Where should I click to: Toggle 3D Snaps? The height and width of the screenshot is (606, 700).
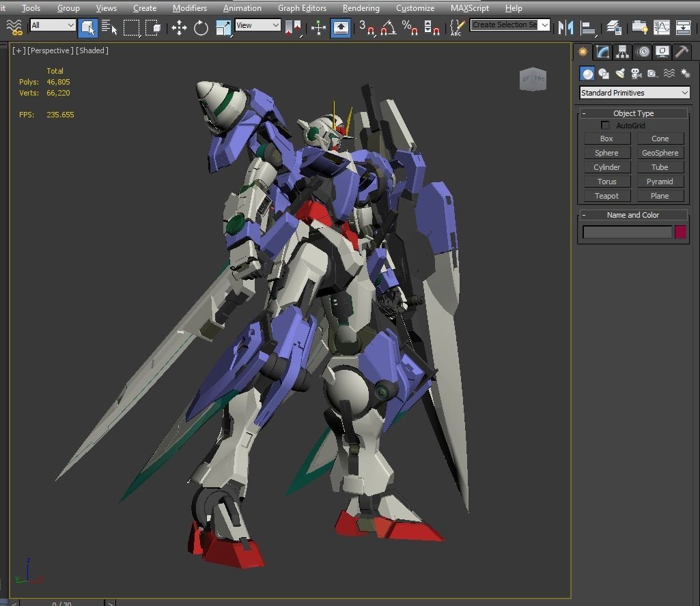(367, 28)
